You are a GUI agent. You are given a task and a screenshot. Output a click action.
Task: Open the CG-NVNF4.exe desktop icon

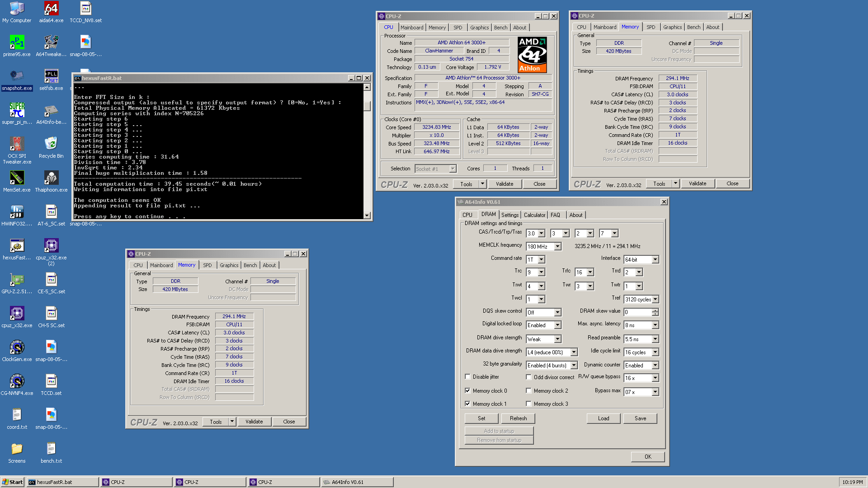pos(17,385)
